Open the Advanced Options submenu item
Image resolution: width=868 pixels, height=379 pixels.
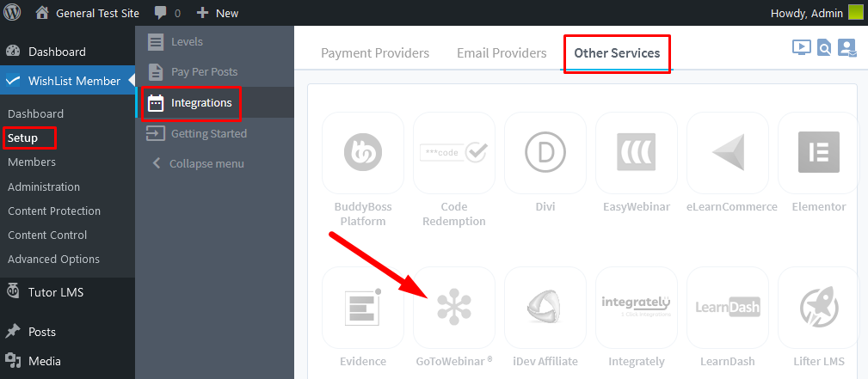click(53, 259)
